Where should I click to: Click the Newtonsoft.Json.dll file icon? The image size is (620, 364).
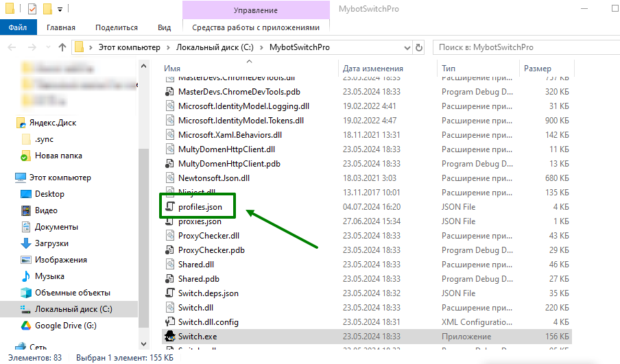(169, 178)
